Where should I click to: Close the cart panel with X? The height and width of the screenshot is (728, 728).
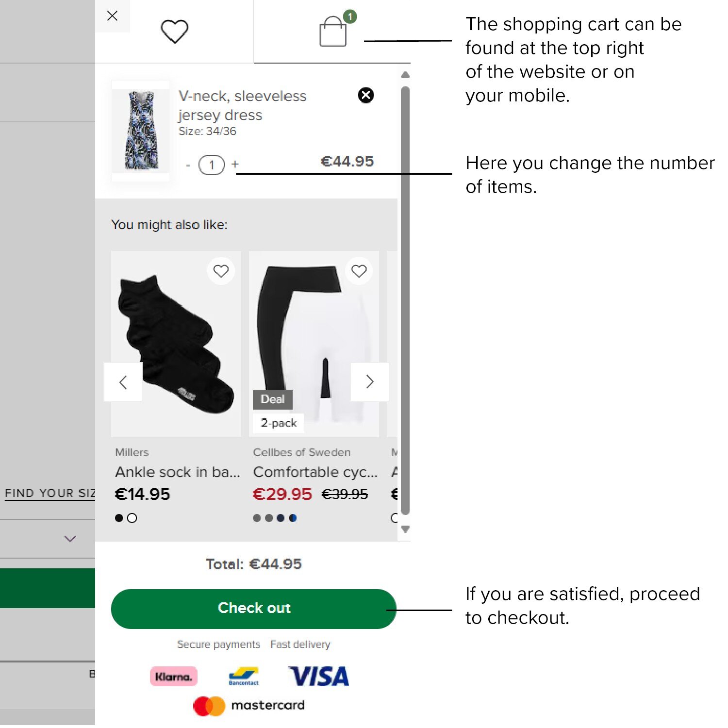coord(113,16)
